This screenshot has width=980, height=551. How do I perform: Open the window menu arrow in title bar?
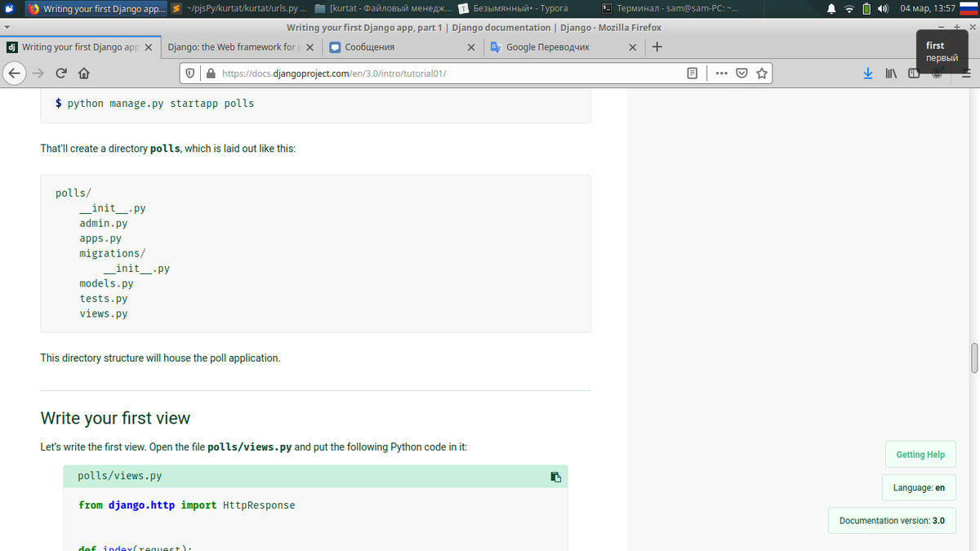point(7,27)
